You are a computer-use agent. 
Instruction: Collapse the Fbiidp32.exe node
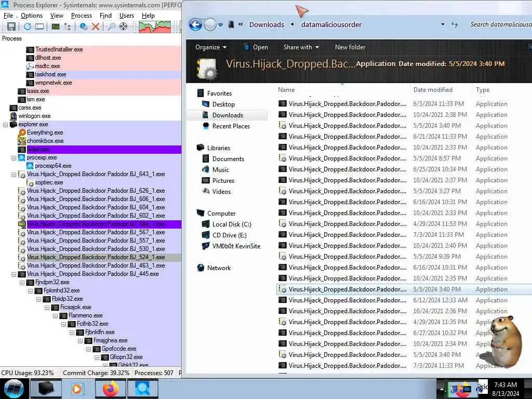click(38, 299)
